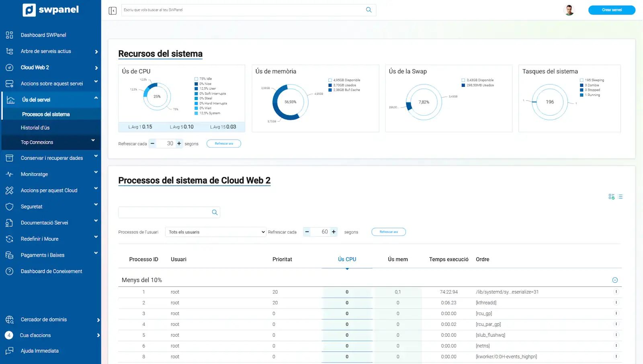Viewport: 643px width, 364px height.
Task: Collapse Menys del 10% group
Action: pyautogui.click(x=615, y=280)
